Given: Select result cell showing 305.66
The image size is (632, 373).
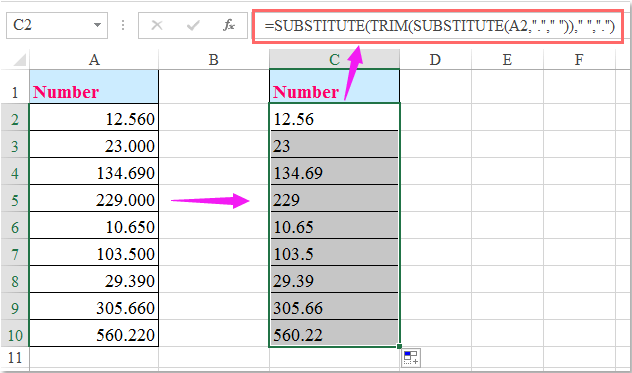Looking at the screenshot, I should (334, 306).
